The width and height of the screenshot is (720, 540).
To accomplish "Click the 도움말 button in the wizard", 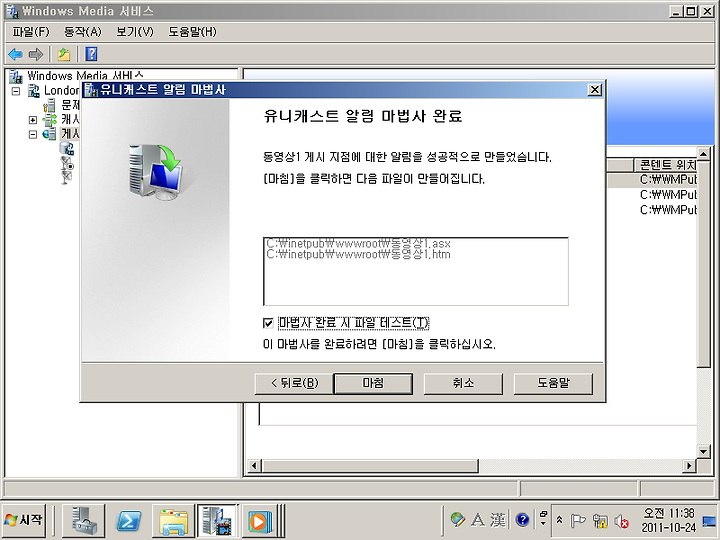I will click(x=553, y=383).
